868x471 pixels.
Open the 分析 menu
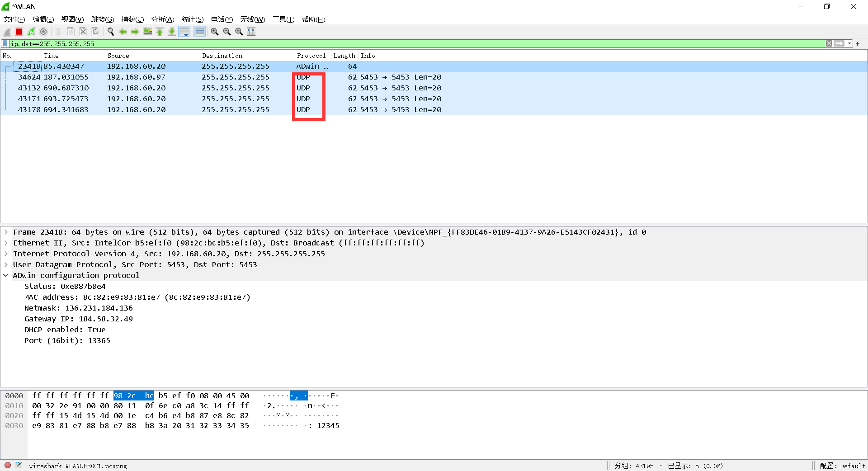pyautogui.click(x=163, y=19)
